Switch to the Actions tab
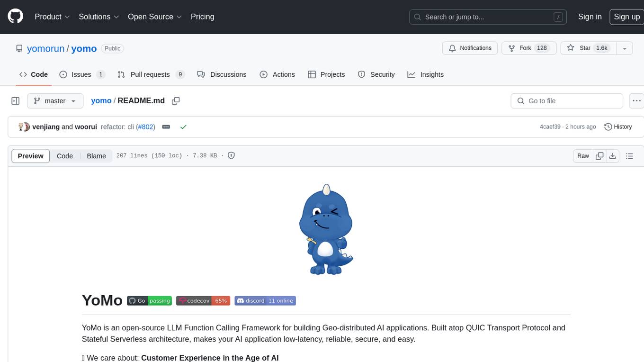The height and width of the screenshot is (362, 644). coord(277,74)
